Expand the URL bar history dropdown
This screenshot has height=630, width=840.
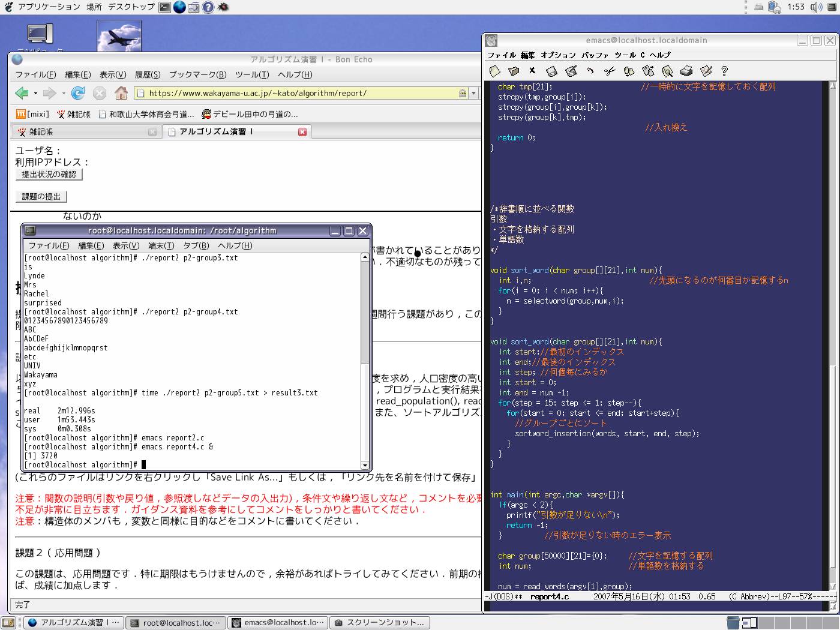pyautogui.click(x=473, y=93)
